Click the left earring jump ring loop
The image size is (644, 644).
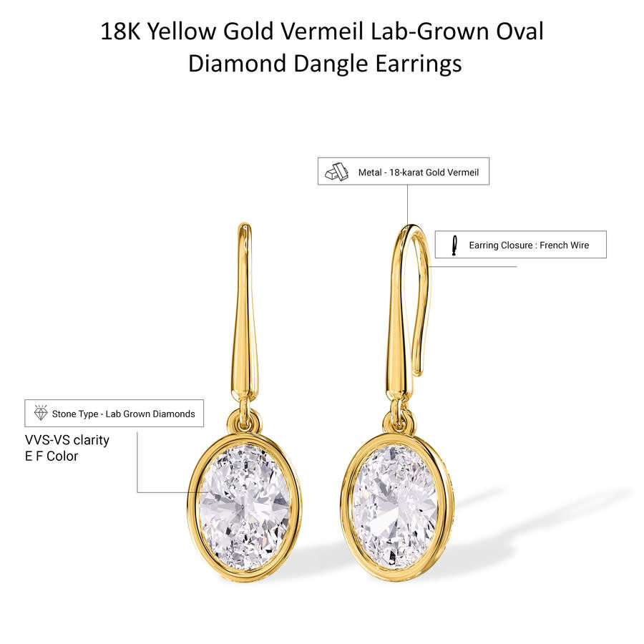pyautogui.click(x=245, y=421)
